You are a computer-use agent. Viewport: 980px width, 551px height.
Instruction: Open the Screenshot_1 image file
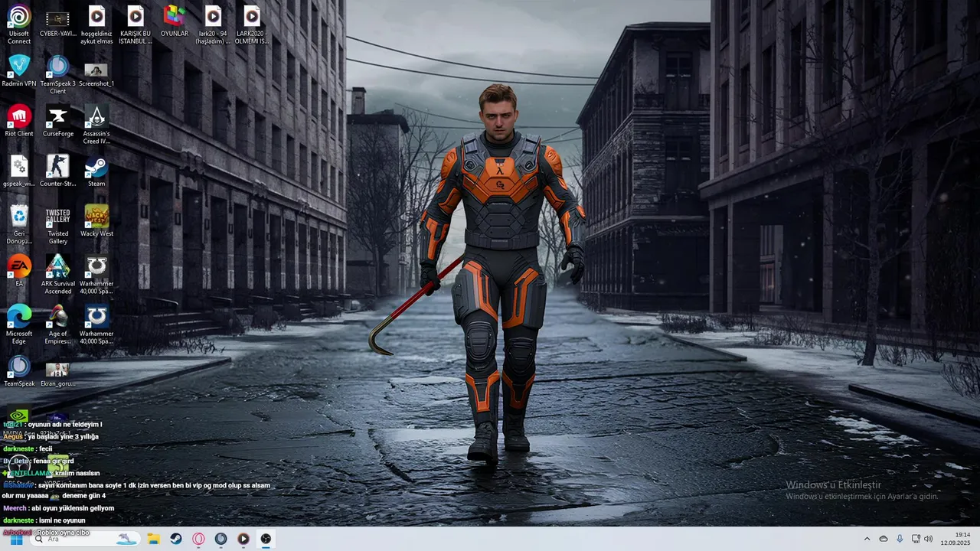96,74
